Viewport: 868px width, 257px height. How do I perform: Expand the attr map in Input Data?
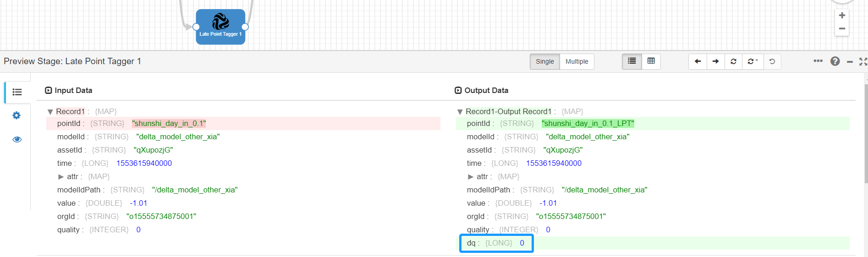pos(61,177)
